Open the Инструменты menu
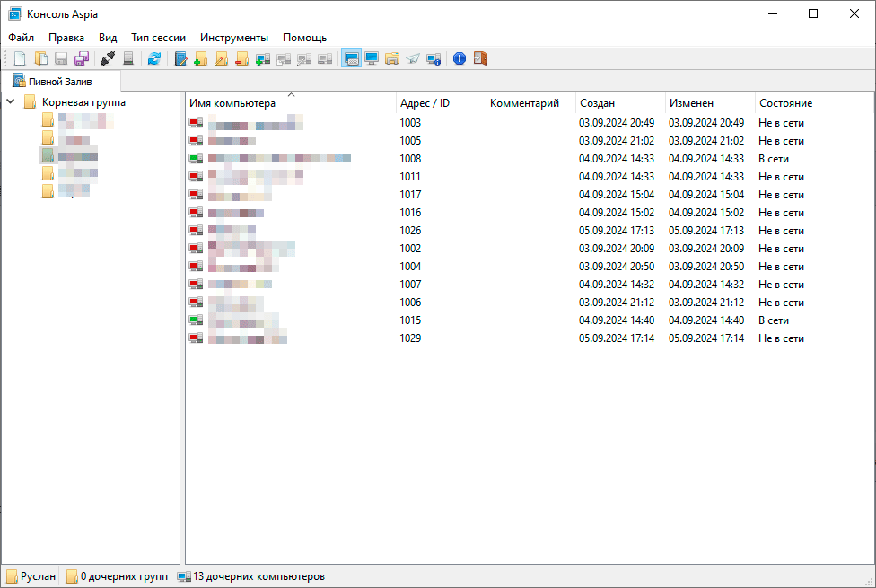This screenshot has width=876, height=588. [234, 38]
